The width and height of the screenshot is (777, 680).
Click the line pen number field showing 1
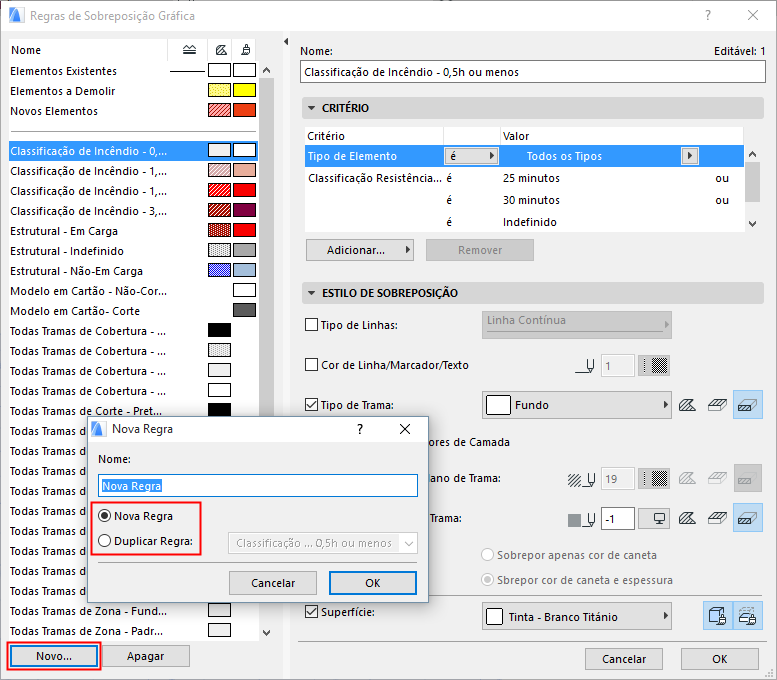(x=617, y=366)
